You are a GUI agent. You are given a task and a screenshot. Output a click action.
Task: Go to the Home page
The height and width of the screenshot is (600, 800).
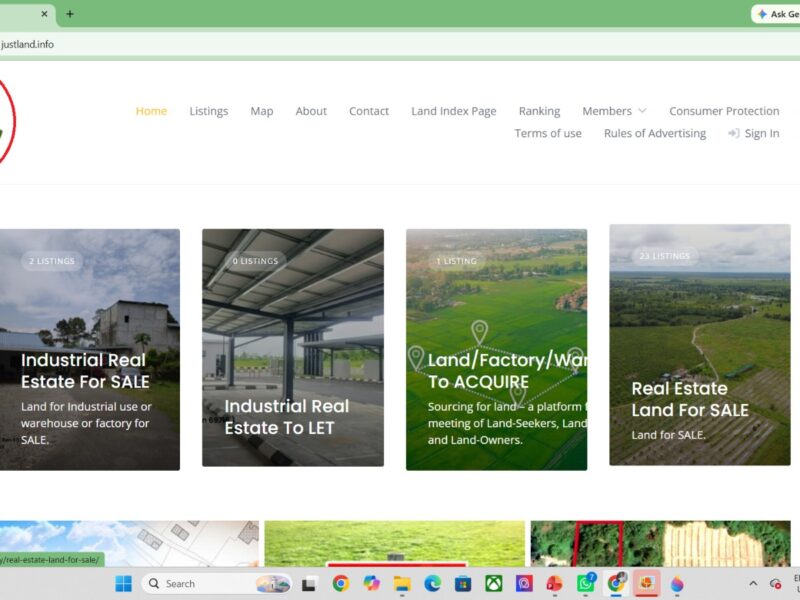[x=151, y=111]
